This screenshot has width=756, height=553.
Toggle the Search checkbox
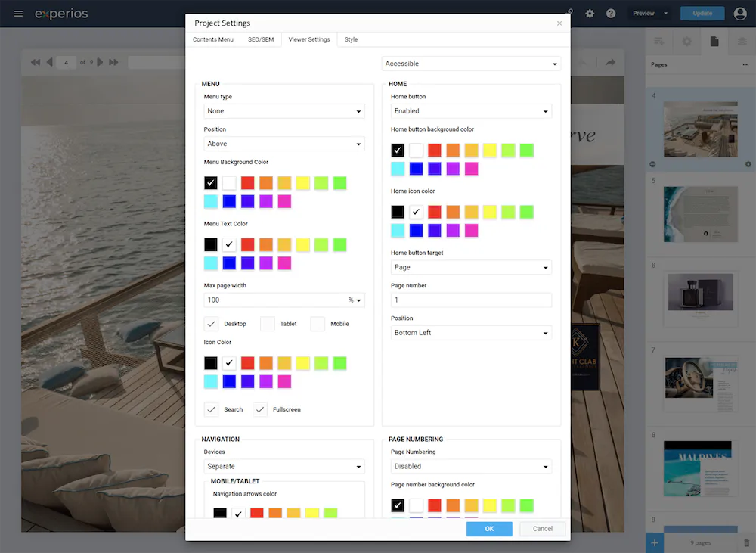(211, 410)
